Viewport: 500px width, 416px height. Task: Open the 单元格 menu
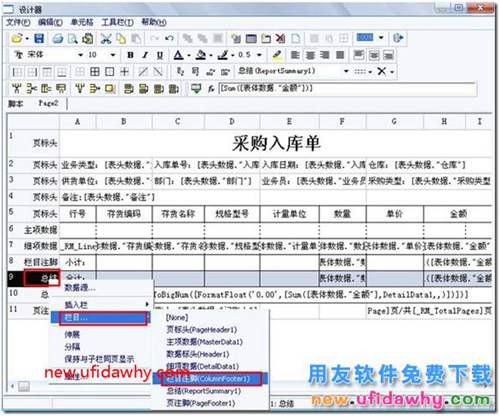click(82, 22)
